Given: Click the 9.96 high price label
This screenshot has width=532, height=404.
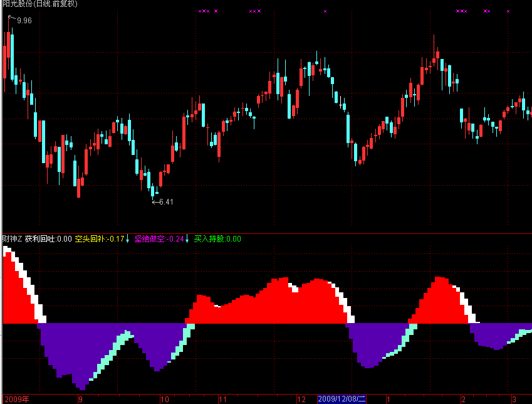Looking at the screenshot, I should pyautogui.click(x=24, y=21).
